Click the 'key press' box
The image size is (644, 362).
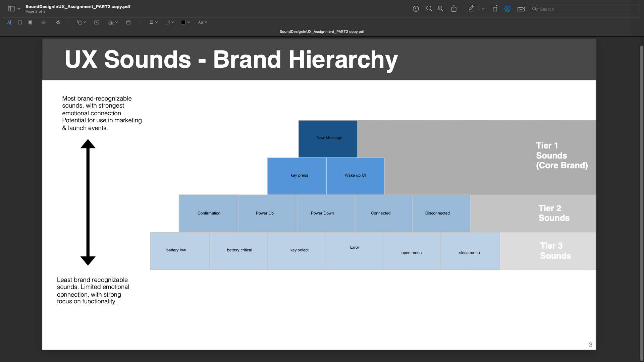point(297,176)
